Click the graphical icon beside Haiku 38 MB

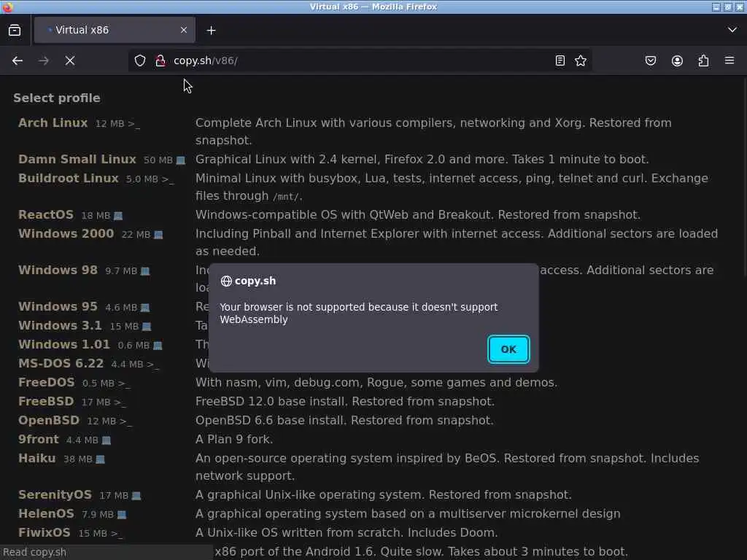click(x=100, y=459)
